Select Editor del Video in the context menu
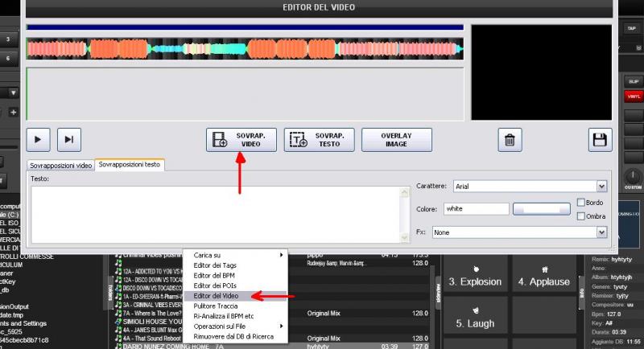Viewport: 644px width, 349px height. click(x=235, y=296)
